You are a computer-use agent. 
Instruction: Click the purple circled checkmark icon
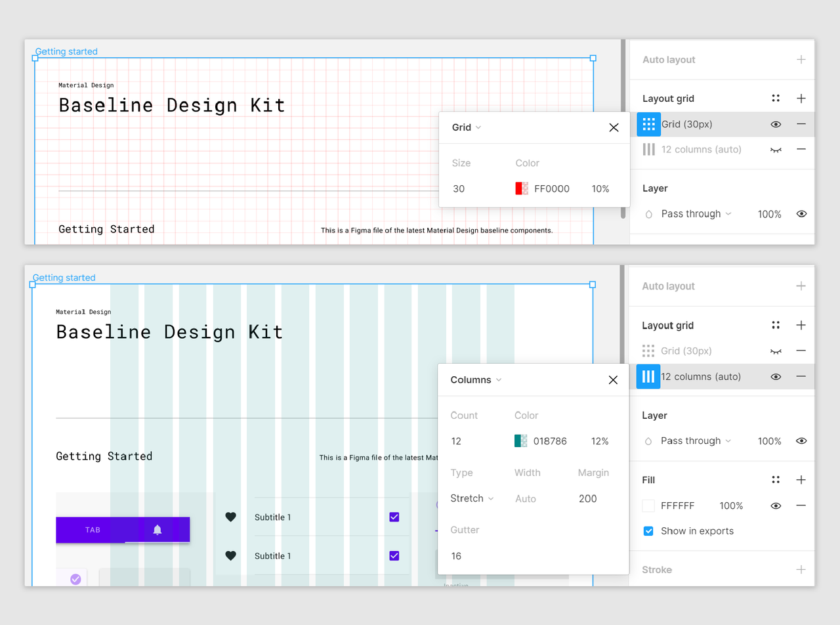coord(75,579)
